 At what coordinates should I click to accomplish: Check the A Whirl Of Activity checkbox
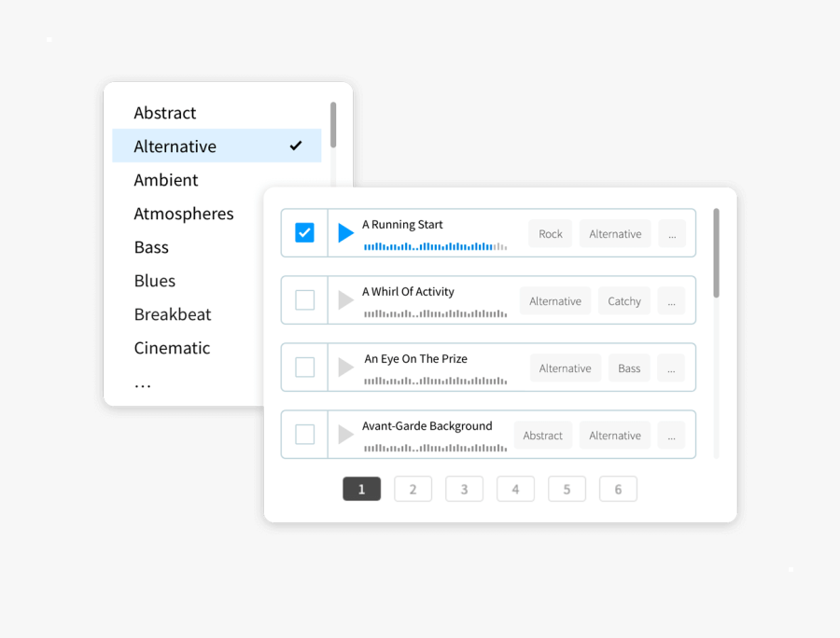coord(304,300)
